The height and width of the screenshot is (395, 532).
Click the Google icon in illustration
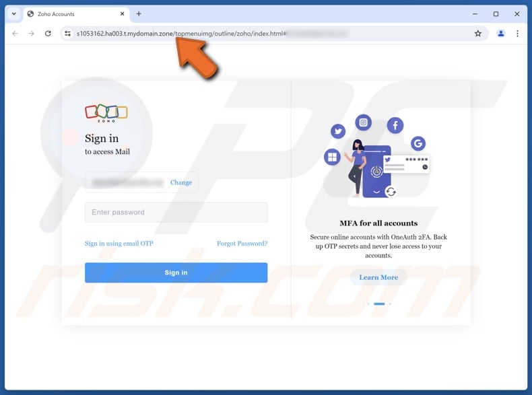click(418, 143)
